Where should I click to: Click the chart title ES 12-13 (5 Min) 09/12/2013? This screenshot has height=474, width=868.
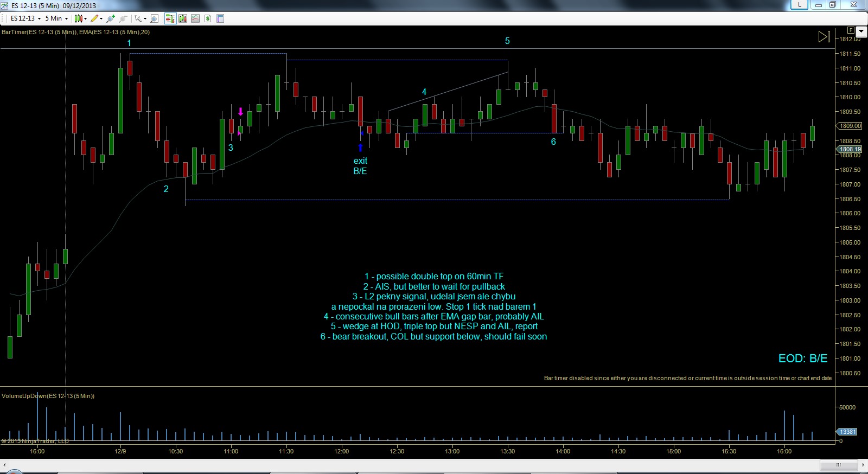[54, 5]
